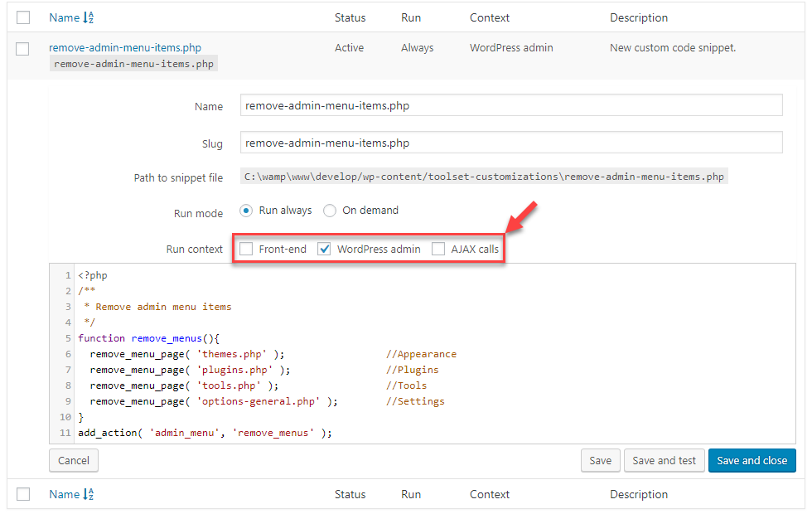Image resolution: width=812 pixels, height=514 pixels.
Task: Uncheck the WordPress admin context
Action: 325,249
